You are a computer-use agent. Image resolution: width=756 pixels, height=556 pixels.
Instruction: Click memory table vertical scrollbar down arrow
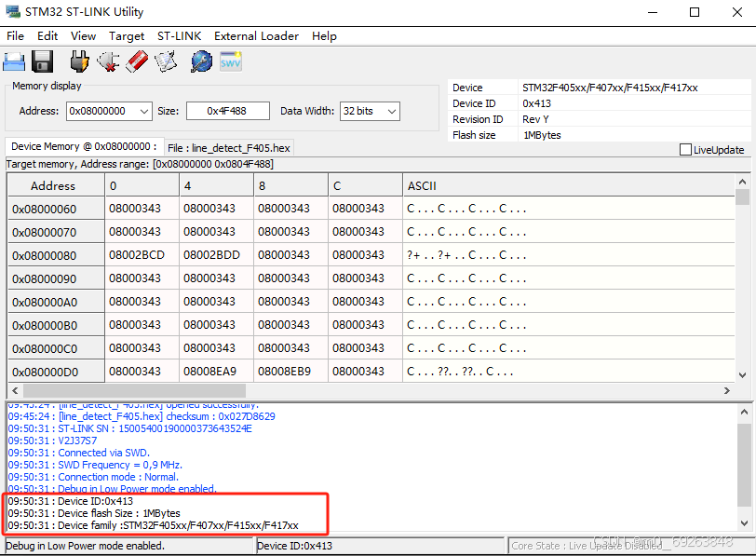742,374
